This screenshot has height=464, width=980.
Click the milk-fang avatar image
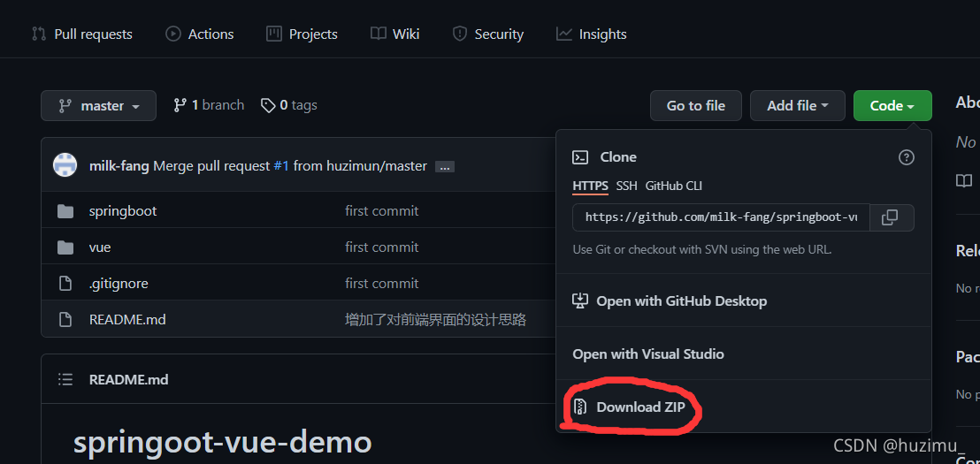point(65,165)
